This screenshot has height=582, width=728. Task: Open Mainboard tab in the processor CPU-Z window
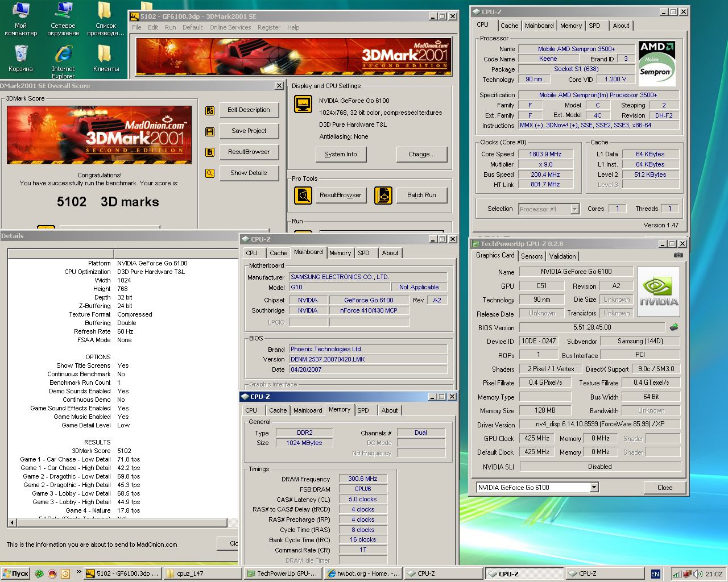point(539,26)
